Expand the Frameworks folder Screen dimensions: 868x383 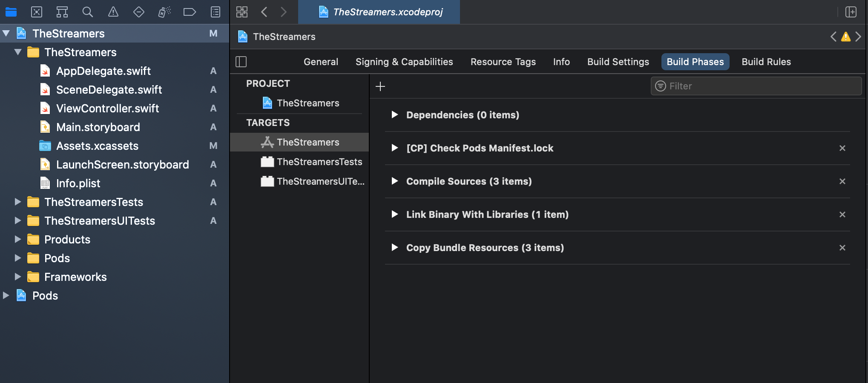18,277
